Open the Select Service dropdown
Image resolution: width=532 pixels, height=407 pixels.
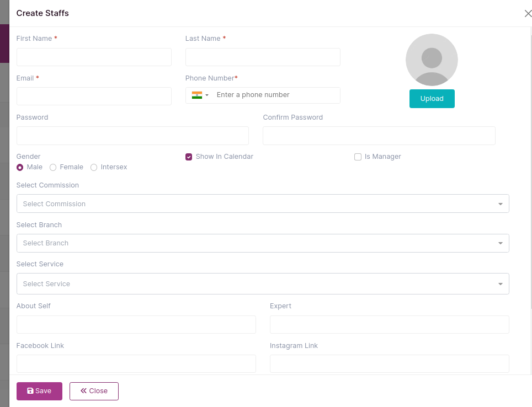[x=263, y=284]
